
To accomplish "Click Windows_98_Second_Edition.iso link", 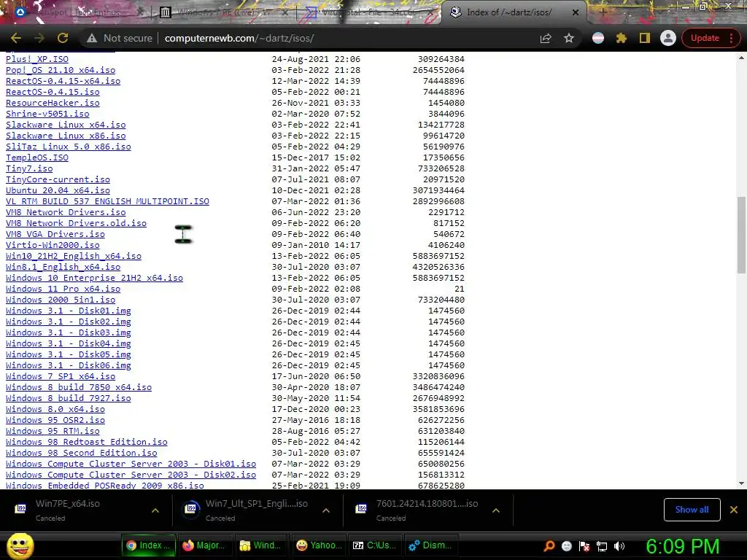I will [82, 454].
